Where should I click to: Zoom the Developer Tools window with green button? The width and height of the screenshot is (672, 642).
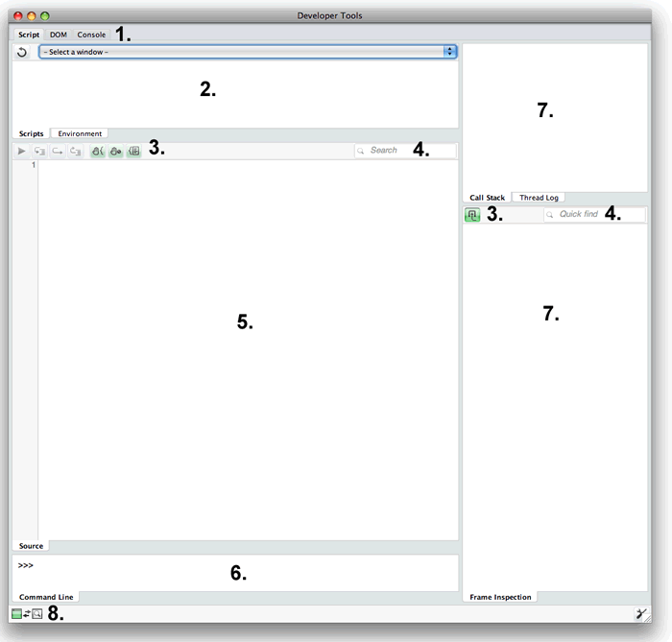[44, 16]
